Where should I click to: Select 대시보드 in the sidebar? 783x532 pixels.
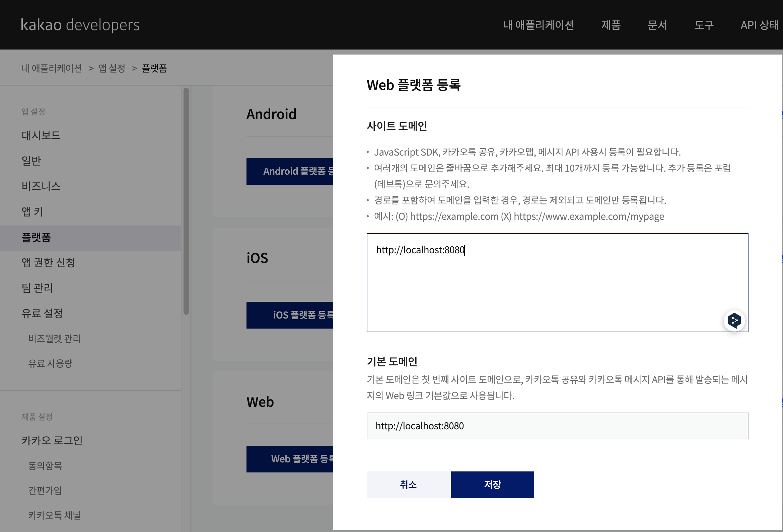click(x=41, y=136)
